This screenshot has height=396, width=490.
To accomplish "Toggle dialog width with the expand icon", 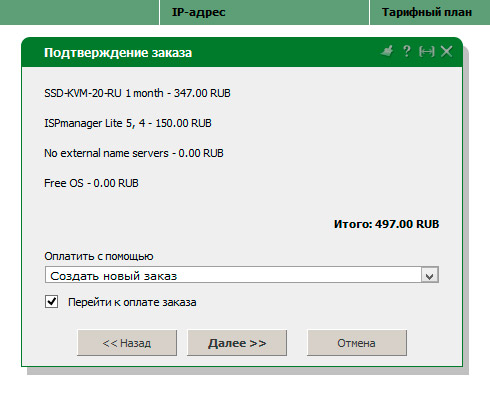I will coord(427,52).
